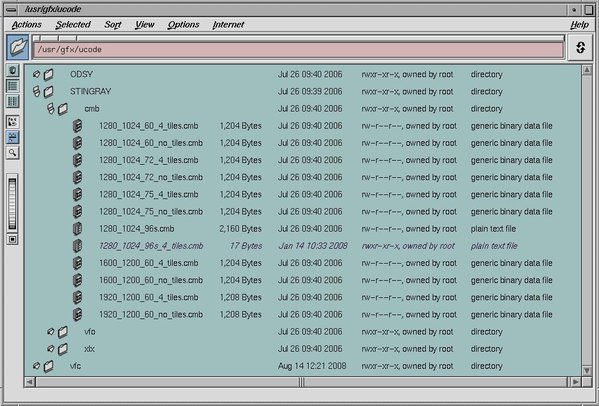Click the open folder drop pocket icon
Image resolution: width=599 pixels, height=406 pixels.
click(18, 47)
